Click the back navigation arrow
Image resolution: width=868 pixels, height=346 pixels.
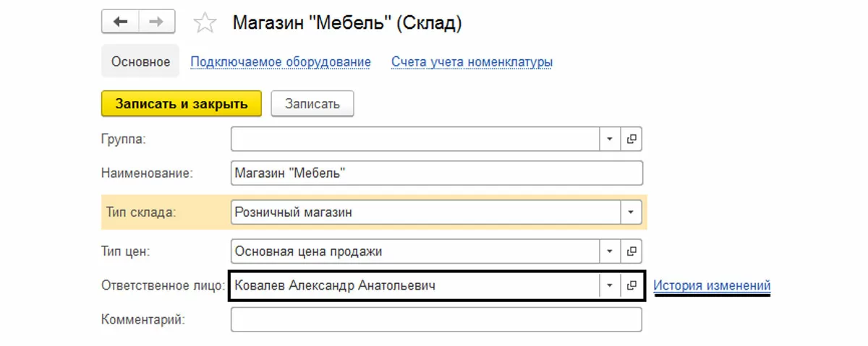[x=119, y=23]
